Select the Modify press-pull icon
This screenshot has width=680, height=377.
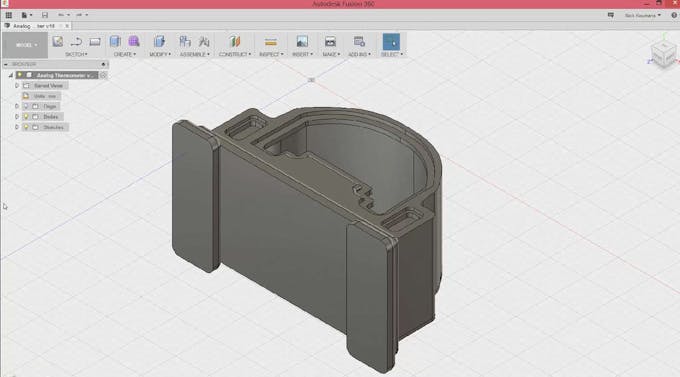(x=159, y=42)
